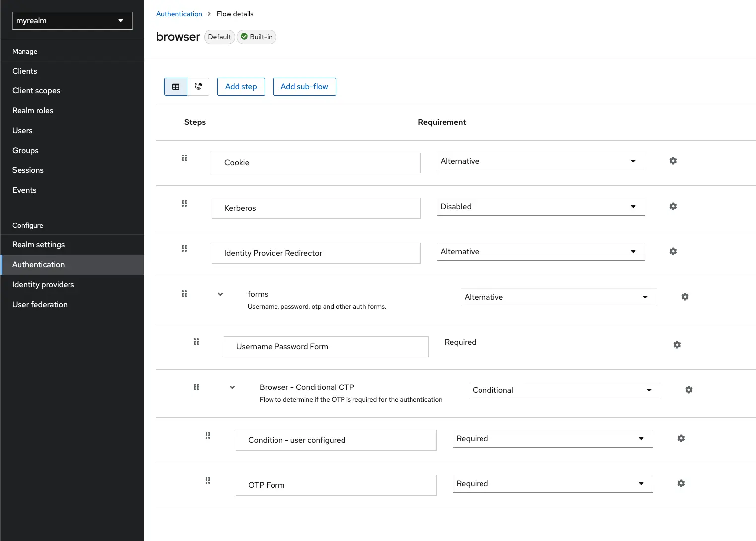Select the table view icon

tap(176, 86)
